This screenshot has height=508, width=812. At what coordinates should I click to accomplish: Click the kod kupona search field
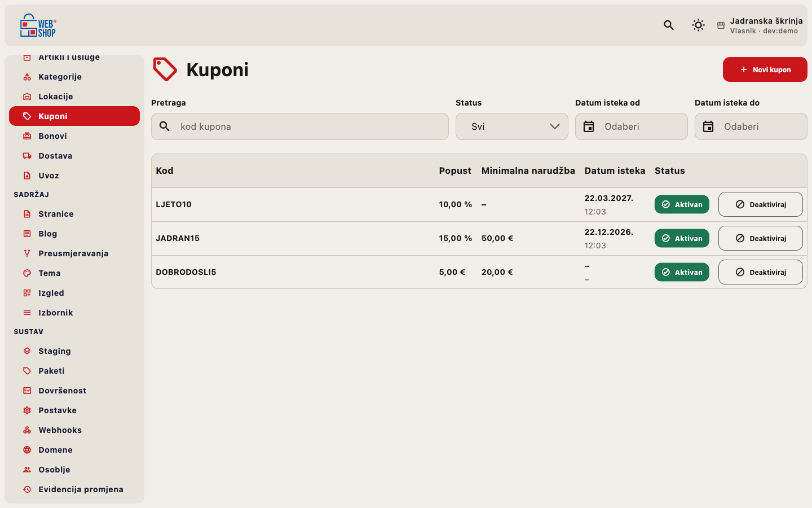(300, 126)
